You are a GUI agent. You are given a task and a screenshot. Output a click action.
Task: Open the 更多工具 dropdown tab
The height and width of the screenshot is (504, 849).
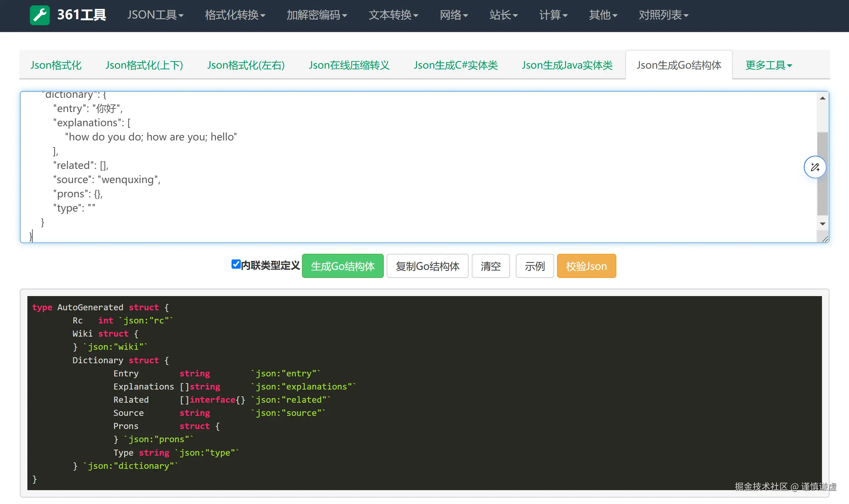[x=768, y=65]
